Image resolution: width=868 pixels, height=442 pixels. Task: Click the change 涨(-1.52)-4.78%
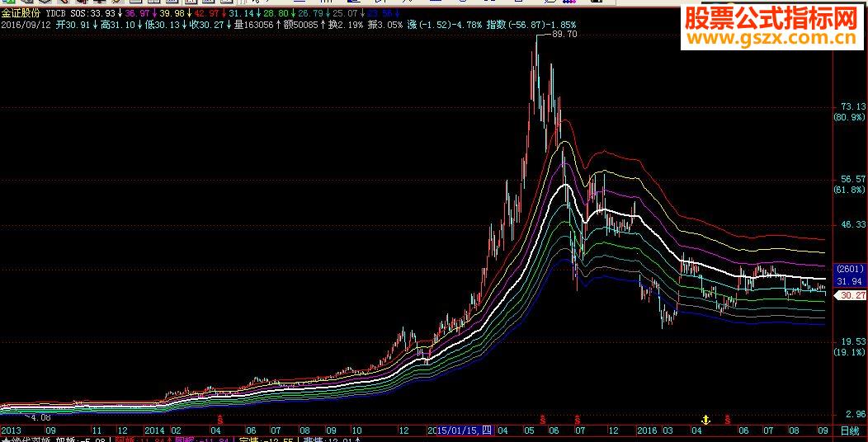pyautogui.click(x=446, y=25)
